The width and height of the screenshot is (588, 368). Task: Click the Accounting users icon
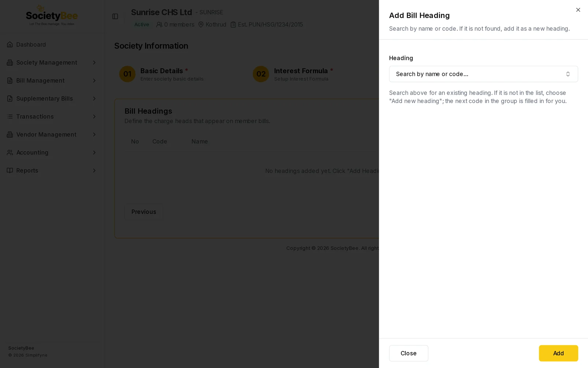pyautogui.click(x=10, y=153)
